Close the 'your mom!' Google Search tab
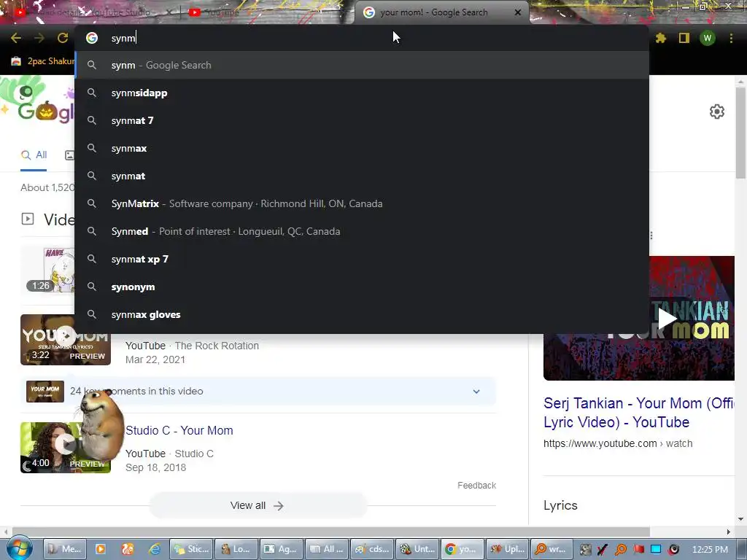 coord(518,12)
